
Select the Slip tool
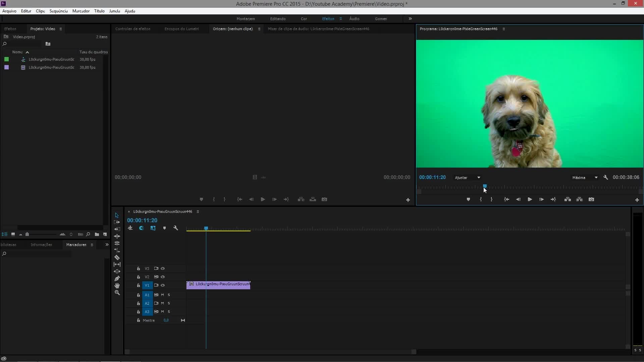[117, 264]
